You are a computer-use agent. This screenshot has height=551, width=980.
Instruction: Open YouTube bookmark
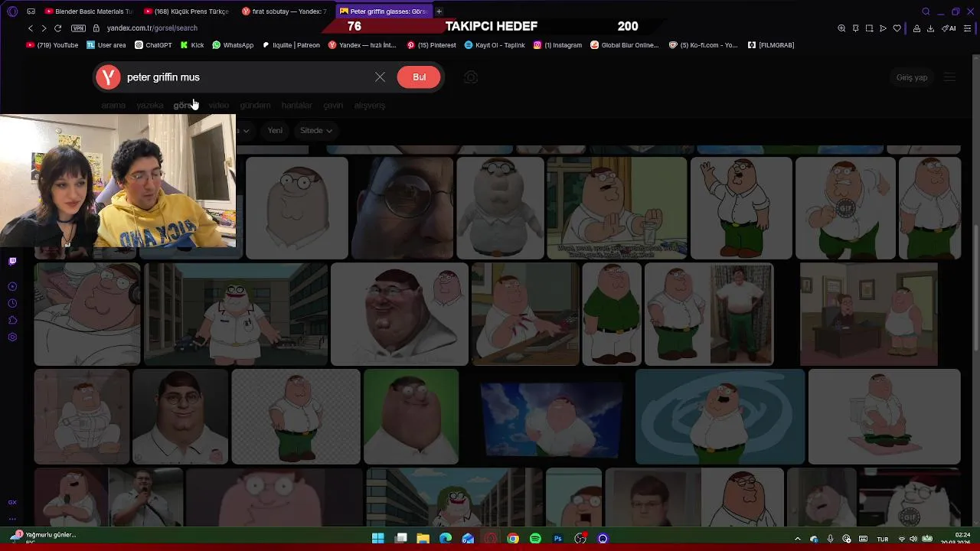tap(52, 45)
